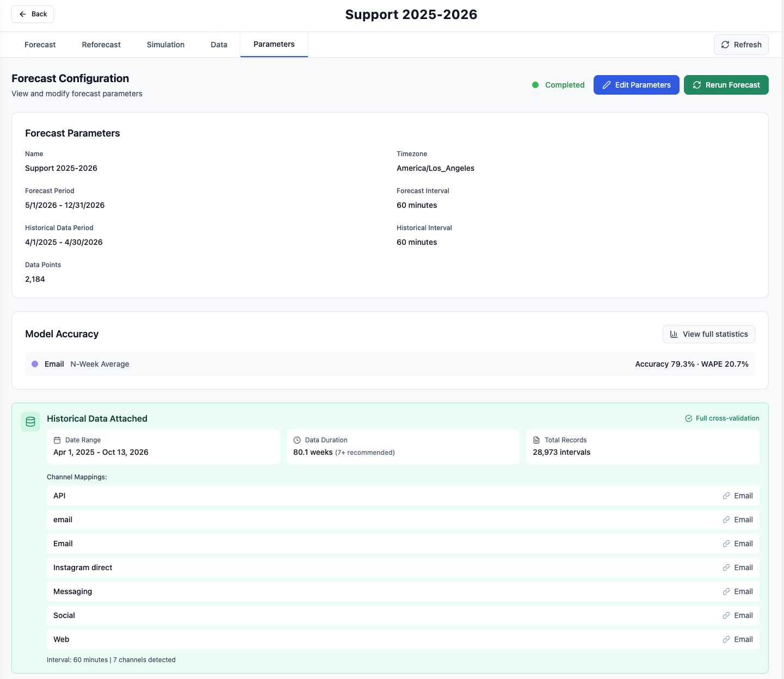Click the Back arrow button
784x679 pixels.
pos(33,14)
